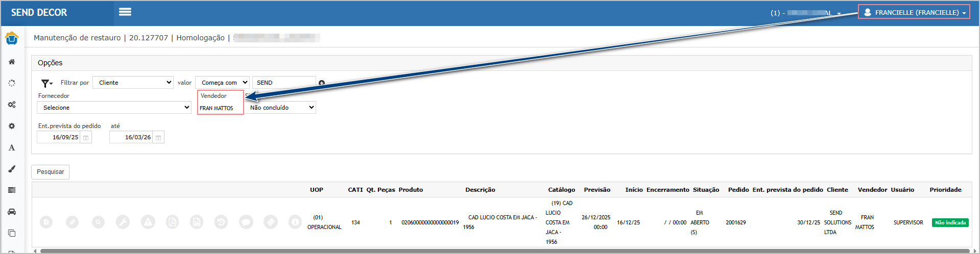The width and height of the screenshot is (980, 254).
Task: Click the plus icon to add filter
Action: [322, 83]
